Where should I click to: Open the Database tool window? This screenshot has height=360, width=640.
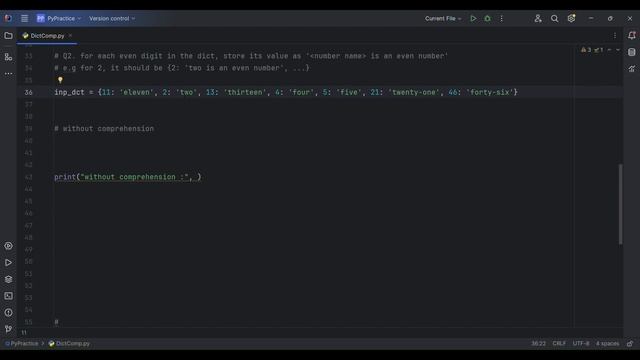(x=632, y=52)
